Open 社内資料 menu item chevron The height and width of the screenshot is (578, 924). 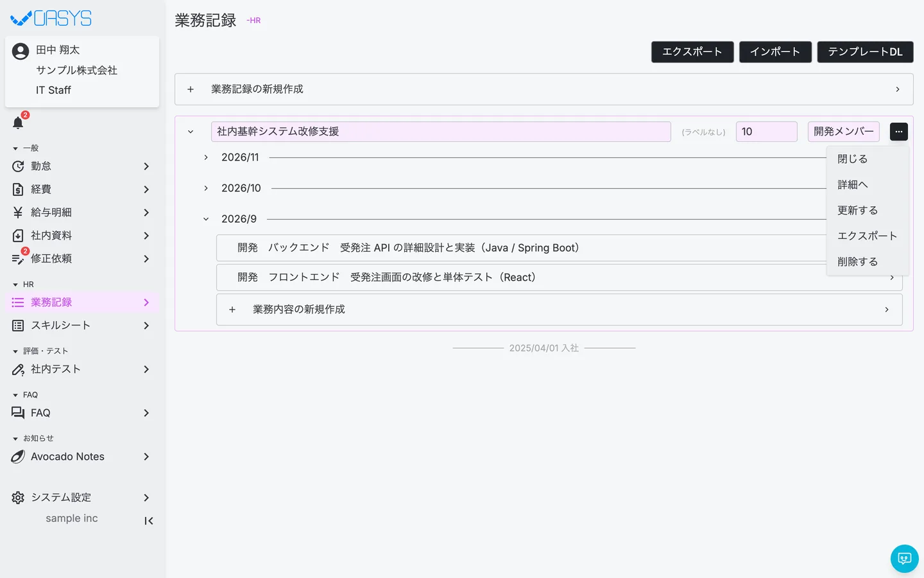click(146, 236)
